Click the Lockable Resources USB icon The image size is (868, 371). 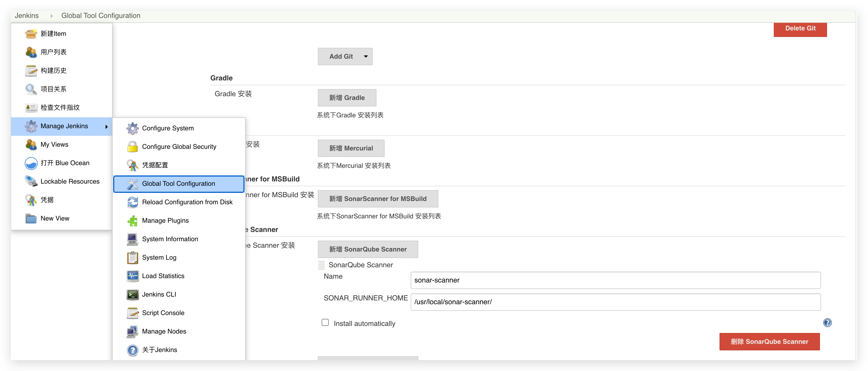pyautogui.click(x=31, y=181)
